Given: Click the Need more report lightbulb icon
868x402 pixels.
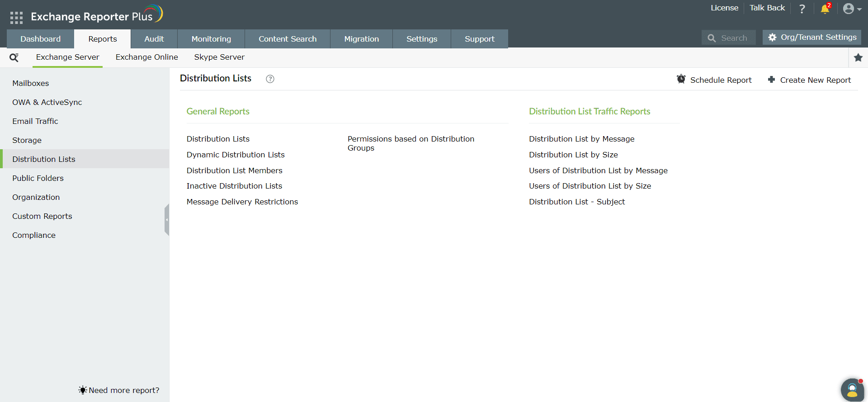Looking at the screenshot, I should click(83, 390).
